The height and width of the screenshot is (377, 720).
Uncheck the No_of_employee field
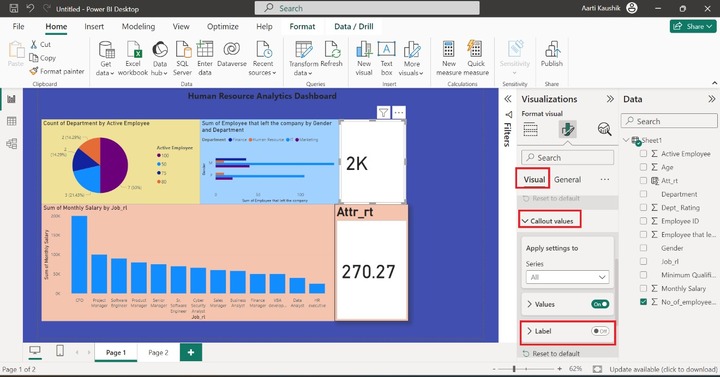[x=643, y=302]
